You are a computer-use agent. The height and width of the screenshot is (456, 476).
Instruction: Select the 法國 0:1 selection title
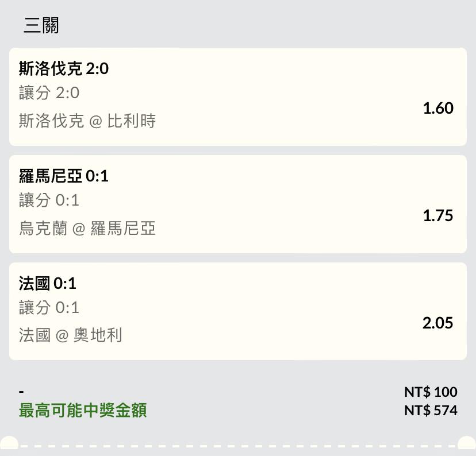(47, 284)
